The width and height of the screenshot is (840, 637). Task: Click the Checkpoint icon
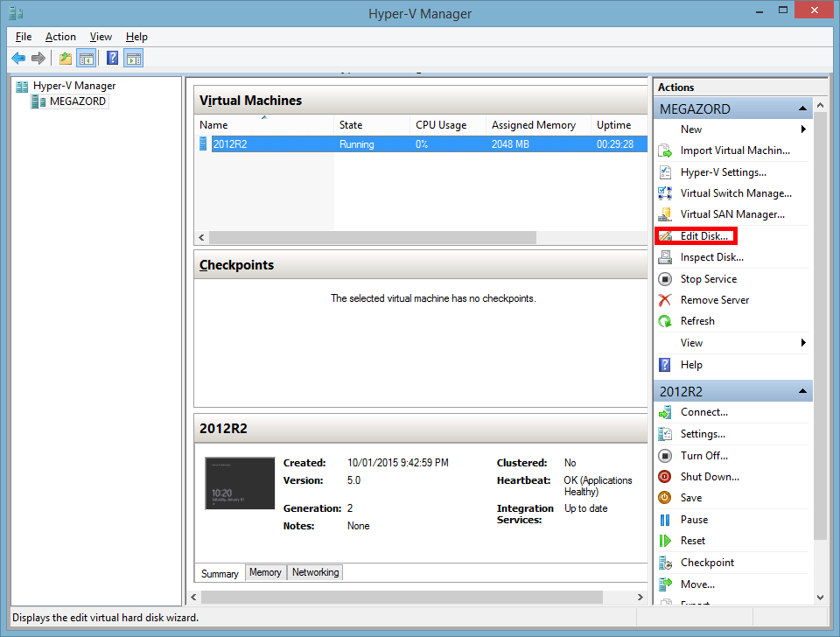[665, 563]
